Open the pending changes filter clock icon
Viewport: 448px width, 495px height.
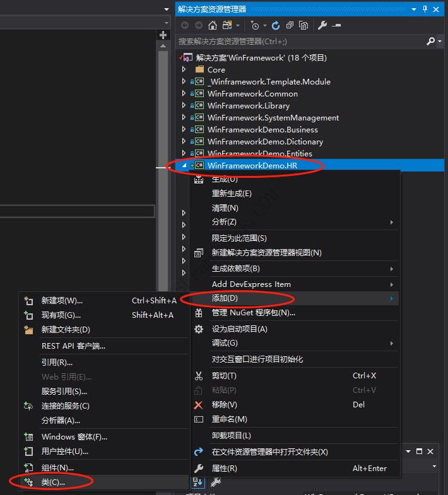tap(255, 25)
